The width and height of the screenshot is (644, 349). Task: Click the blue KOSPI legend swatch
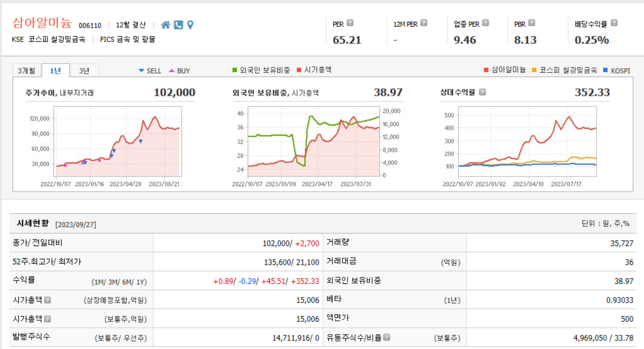tap(606, 70)
